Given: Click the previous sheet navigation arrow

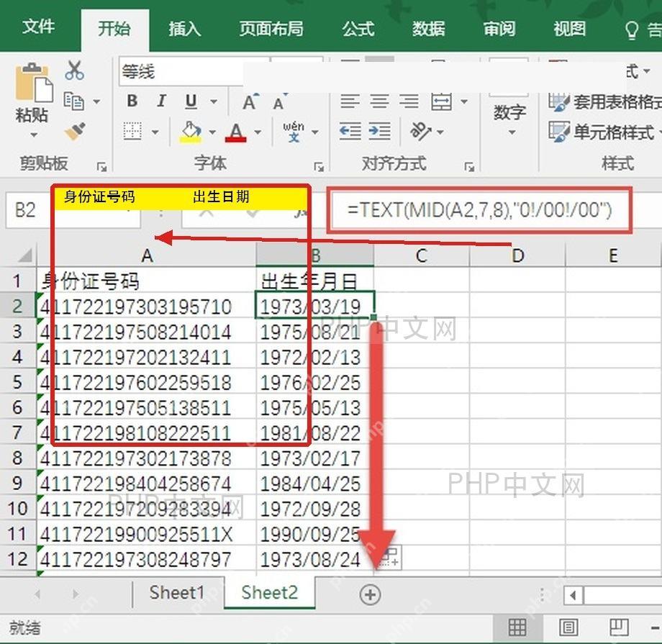Looking at the screenshot, I should point(37,594).
